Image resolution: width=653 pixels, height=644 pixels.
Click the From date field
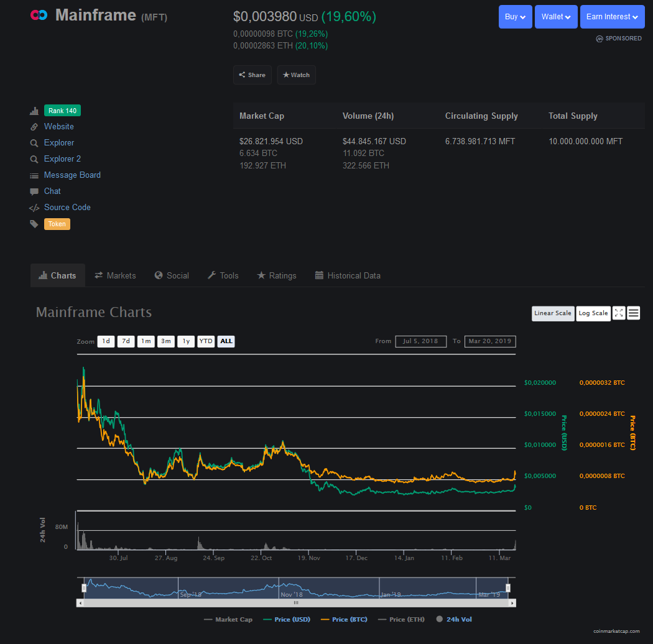point(420,341)
